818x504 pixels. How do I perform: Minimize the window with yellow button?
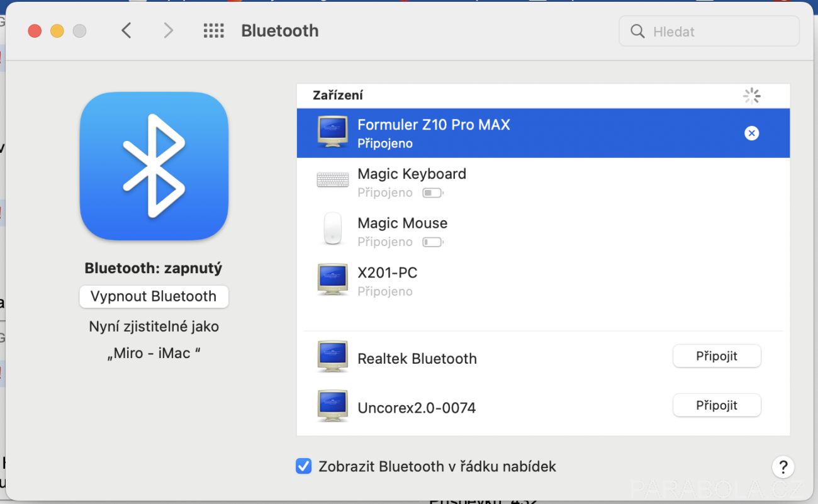coord(57,31)
